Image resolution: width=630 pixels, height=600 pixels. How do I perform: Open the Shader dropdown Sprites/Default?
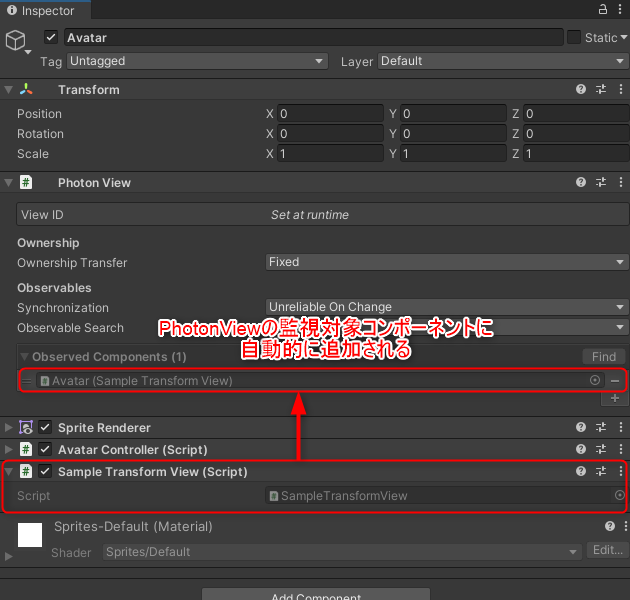(342, 552)
